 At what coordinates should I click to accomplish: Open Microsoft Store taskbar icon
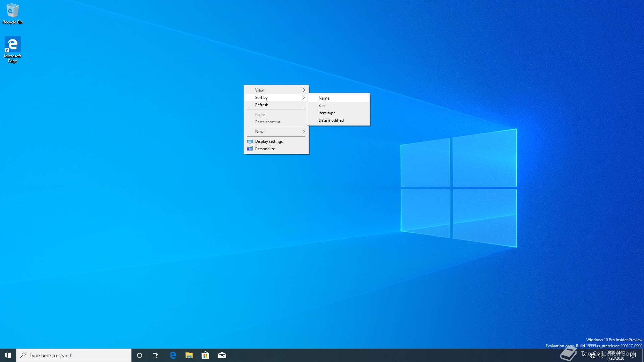point(205,355)
